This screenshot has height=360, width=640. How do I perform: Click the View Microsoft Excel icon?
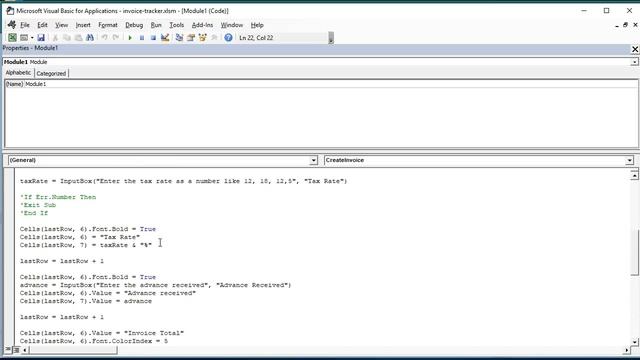click(12, 38)
